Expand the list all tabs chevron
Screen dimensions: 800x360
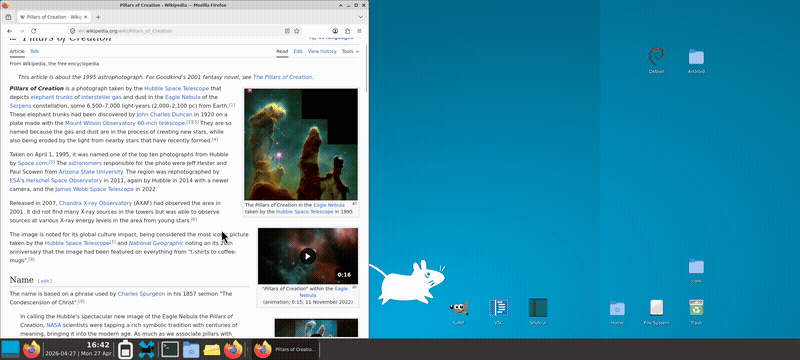(x=360, y=17)
